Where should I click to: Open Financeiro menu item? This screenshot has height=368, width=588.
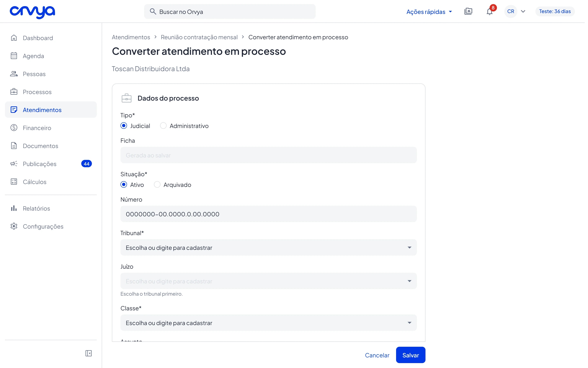click(x=51, y=128)
